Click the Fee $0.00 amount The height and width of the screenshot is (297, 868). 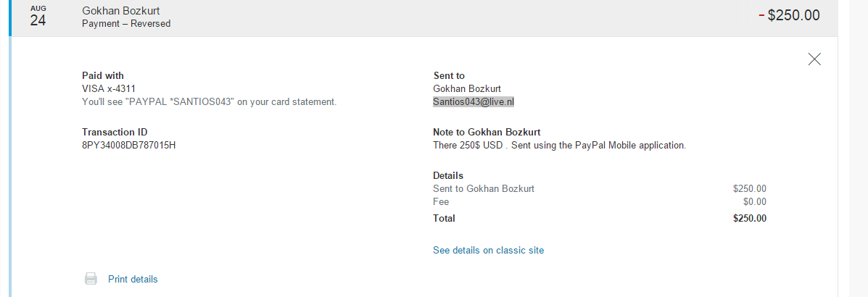[754, 201]
